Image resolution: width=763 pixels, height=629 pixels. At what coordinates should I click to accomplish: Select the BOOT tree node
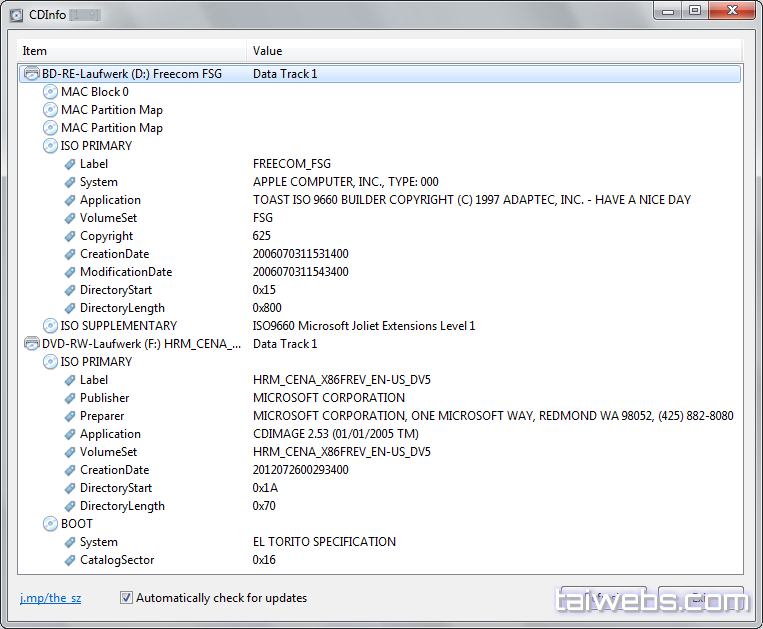tap(76, 524)
